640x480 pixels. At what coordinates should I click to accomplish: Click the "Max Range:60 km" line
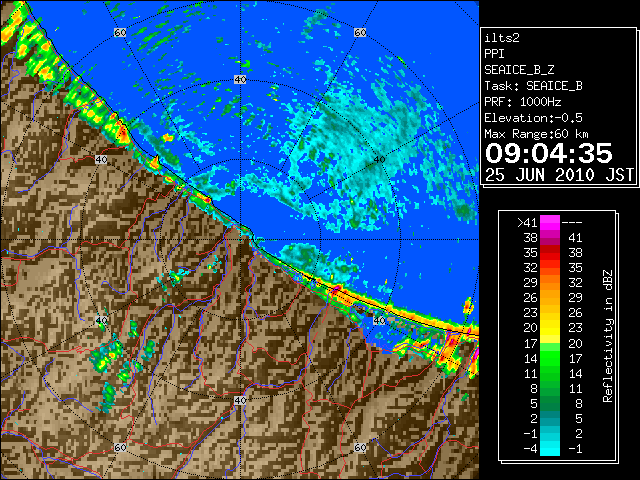(x=536, y=134)
